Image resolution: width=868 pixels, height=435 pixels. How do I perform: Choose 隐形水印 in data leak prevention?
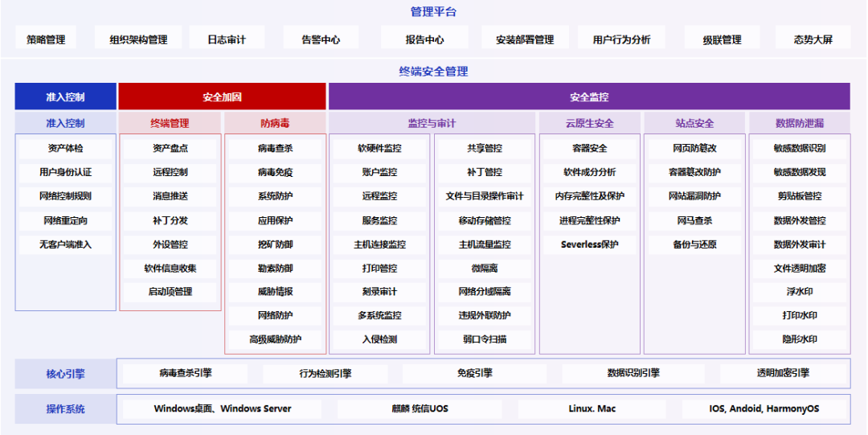799,339
